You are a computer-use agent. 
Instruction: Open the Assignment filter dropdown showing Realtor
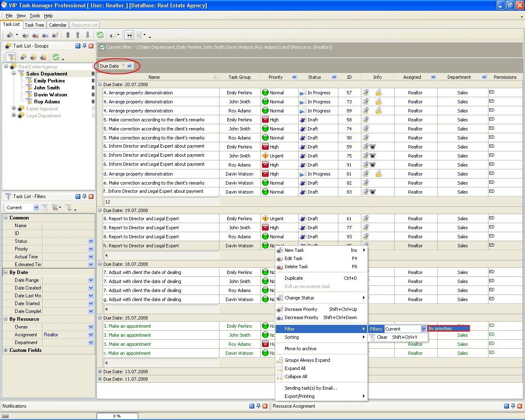91,335
